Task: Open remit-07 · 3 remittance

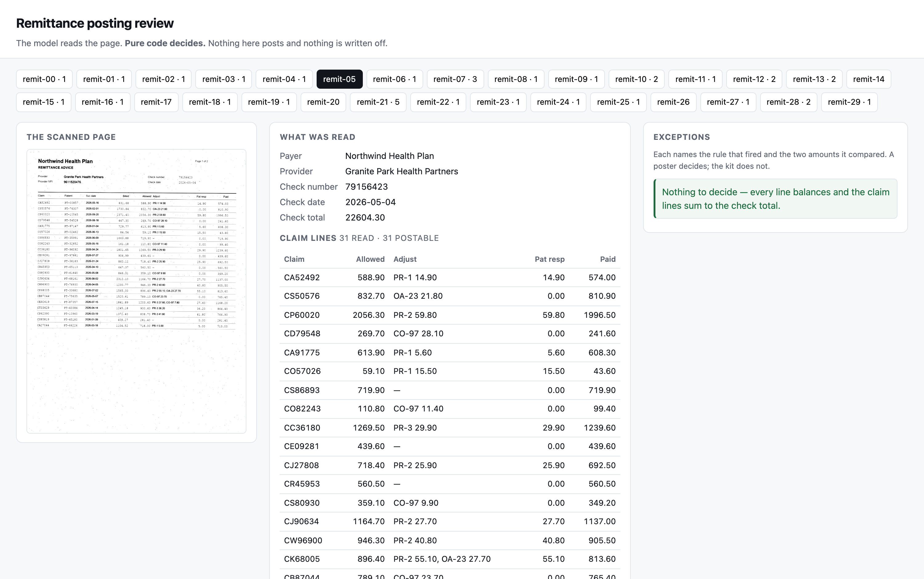Action: [x=455, y=79]
